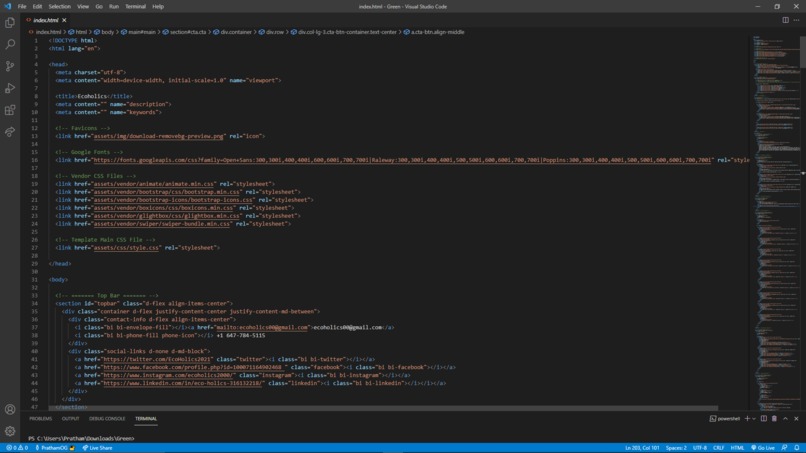Image resolution: width=806 pixels, height=453 pixels.
Task: Click the split editor right icon
Action: point(785,20)
